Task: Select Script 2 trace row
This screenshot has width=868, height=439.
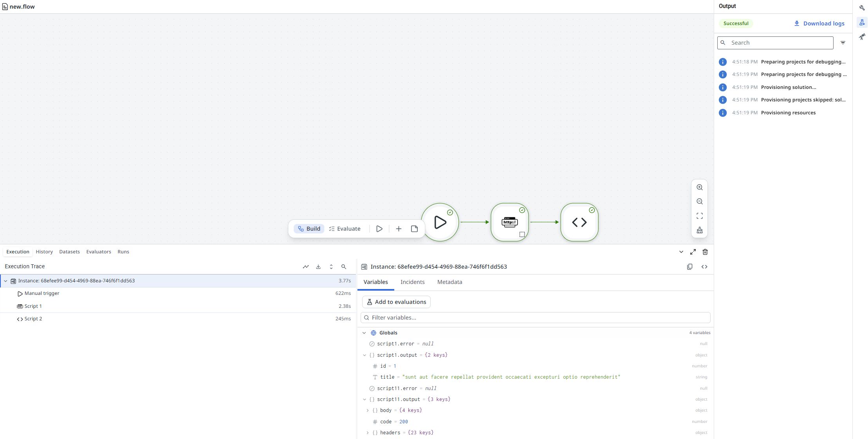Action: 178,319
